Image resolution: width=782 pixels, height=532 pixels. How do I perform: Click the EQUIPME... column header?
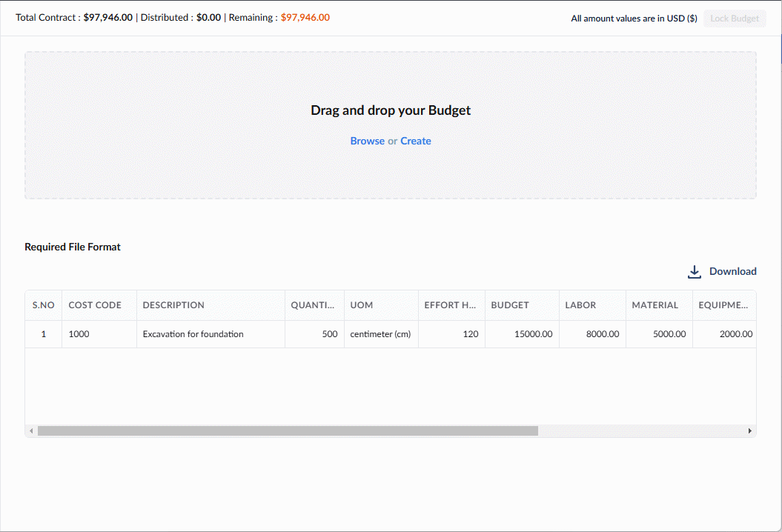[724, 305]
